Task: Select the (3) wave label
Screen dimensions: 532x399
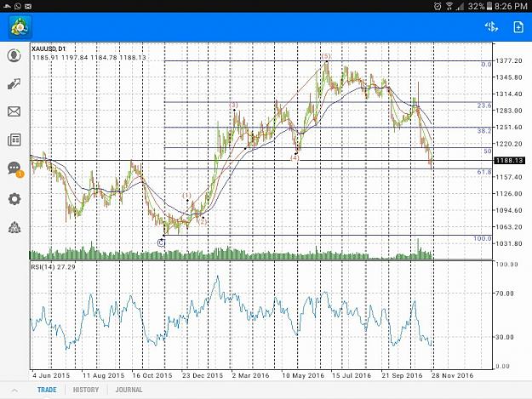Action: tap(234, 105)
